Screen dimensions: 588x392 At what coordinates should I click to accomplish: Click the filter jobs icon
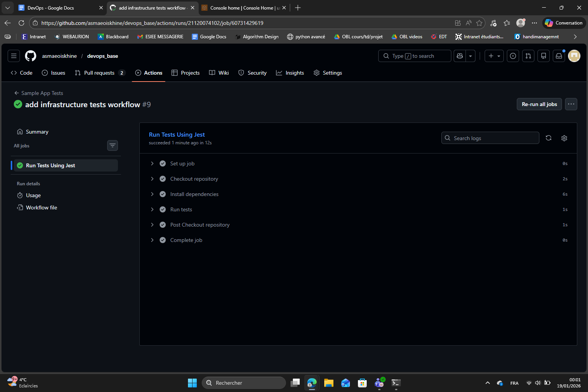tap(113, 145)
